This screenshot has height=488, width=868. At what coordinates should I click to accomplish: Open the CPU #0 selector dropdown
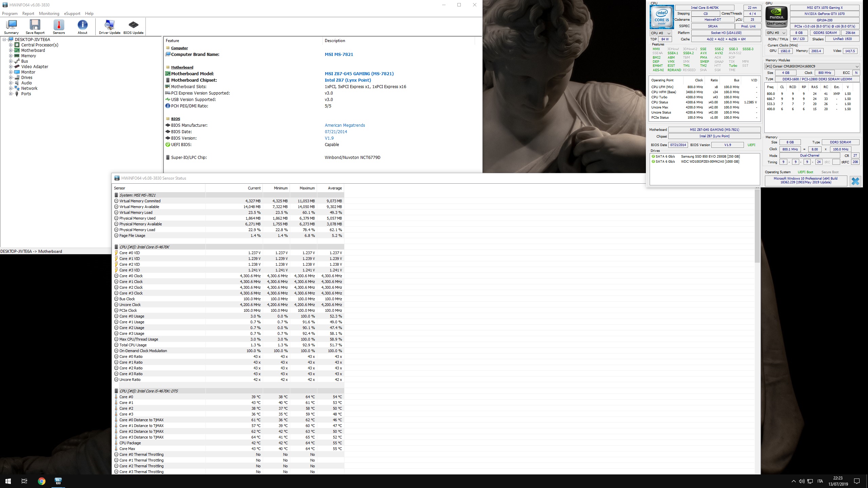[660, 33]
